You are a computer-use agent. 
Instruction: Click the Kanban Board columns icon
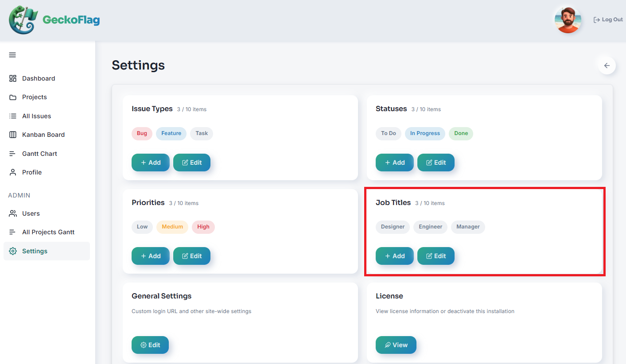point(13,135)
